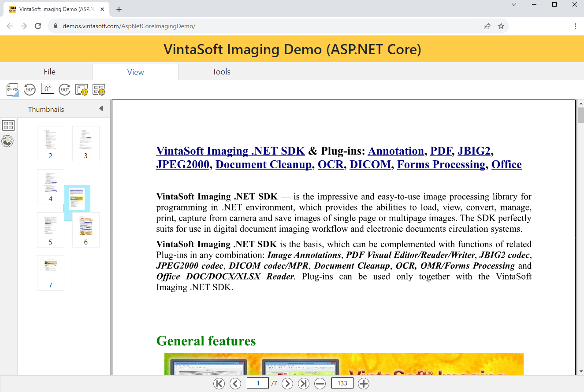Open the JPEG2000 plug-in link
Viewport: 584px width, 392px height.
coord(183,164)
